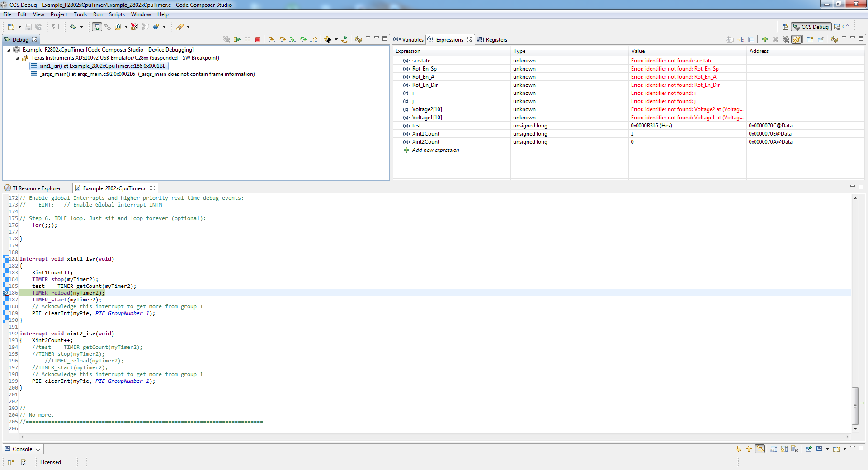Viewport: 868px width, 470px height.
Task: Click the red Terminate icon
Action: click(258, 39)
